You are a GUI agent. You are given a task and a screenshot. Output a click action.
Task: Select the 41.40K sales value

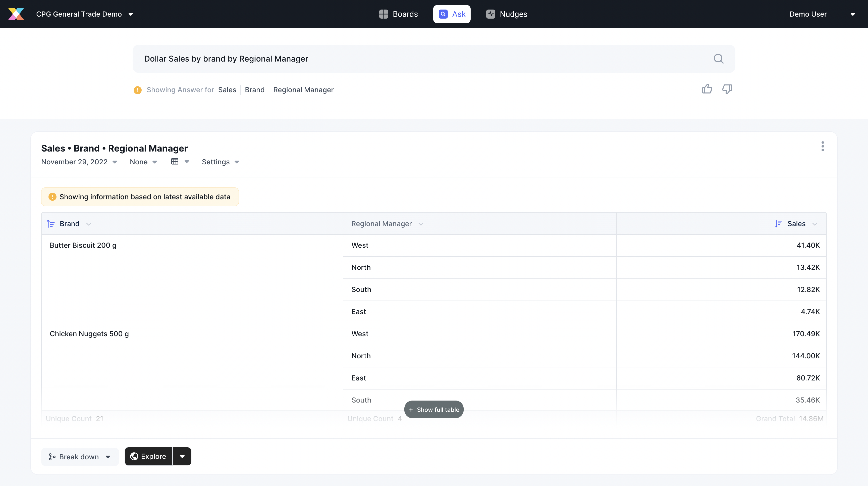tap(808, 245)
